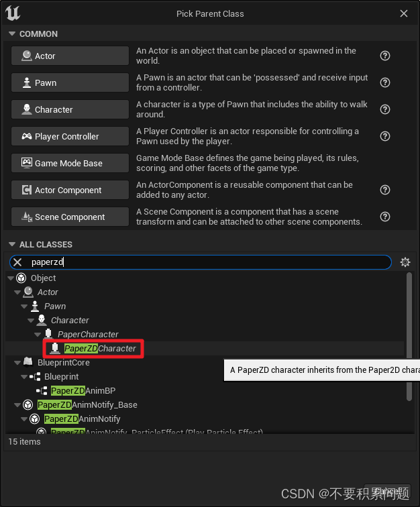This screenshot has height=507, width=420.
Task: Click the PaperZDCharacter row icon
Action: coord(55,348)
